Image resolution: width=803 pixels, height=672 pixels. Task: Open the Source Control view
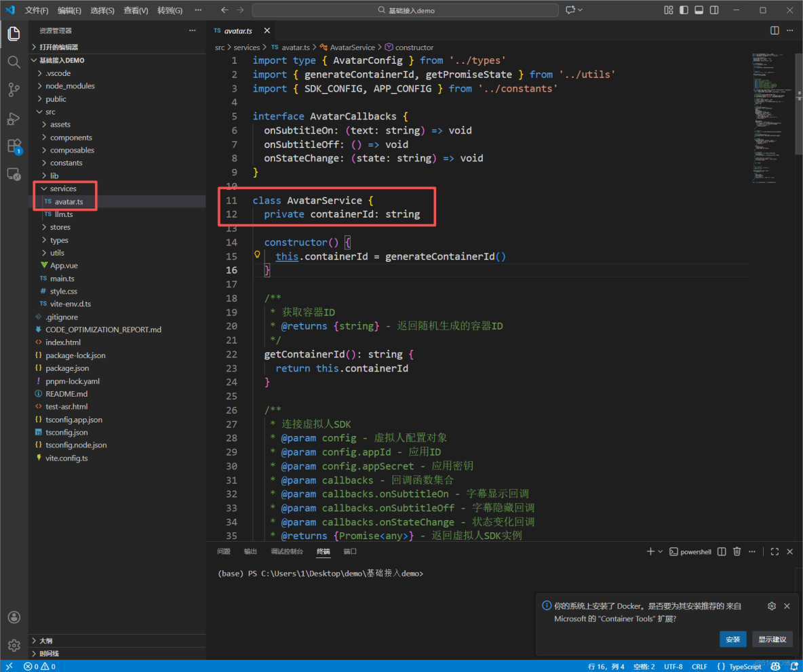pos(14,90)
